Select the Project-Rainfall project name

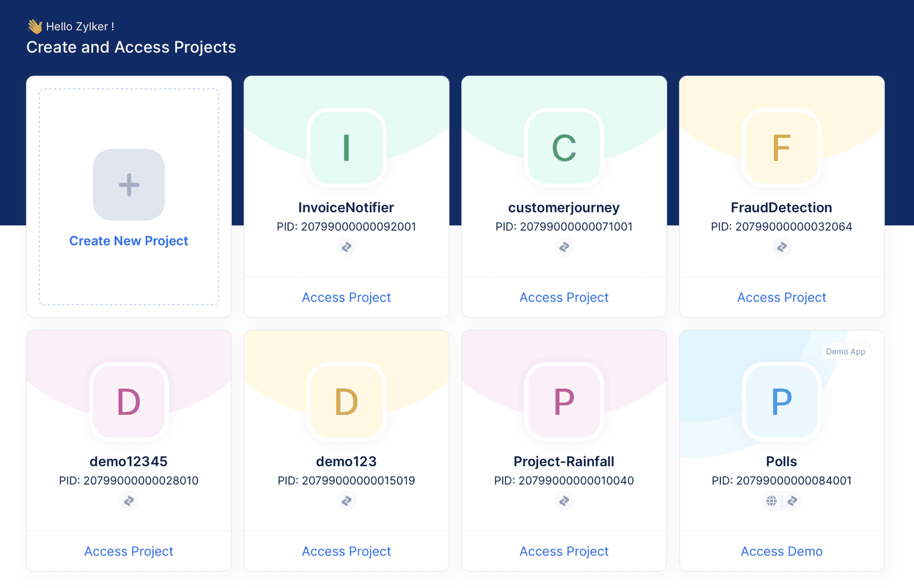click(564, 461)
